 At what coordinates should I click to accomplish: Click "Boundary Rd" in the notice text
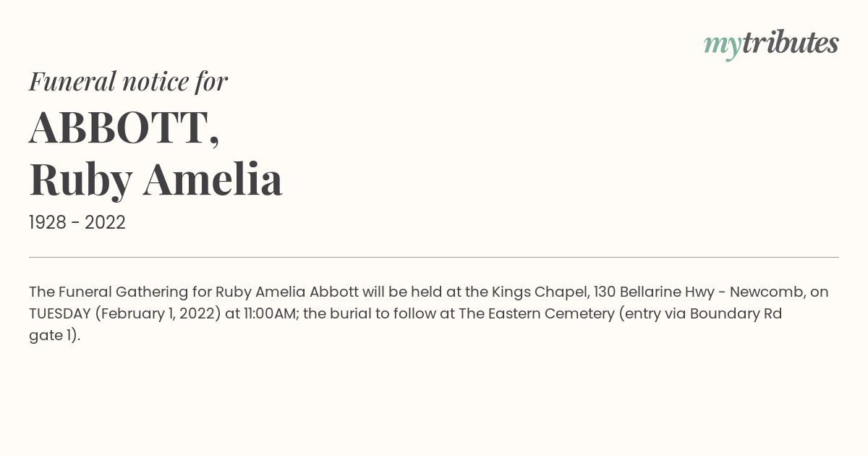tap(736, 314)
